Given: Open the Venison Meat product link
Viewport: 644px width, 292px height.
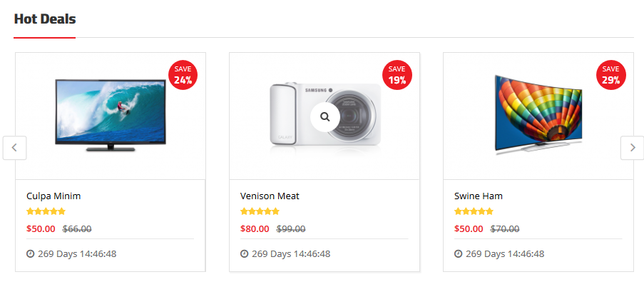Looking at the screenshot, I should (x=270, y=196).
